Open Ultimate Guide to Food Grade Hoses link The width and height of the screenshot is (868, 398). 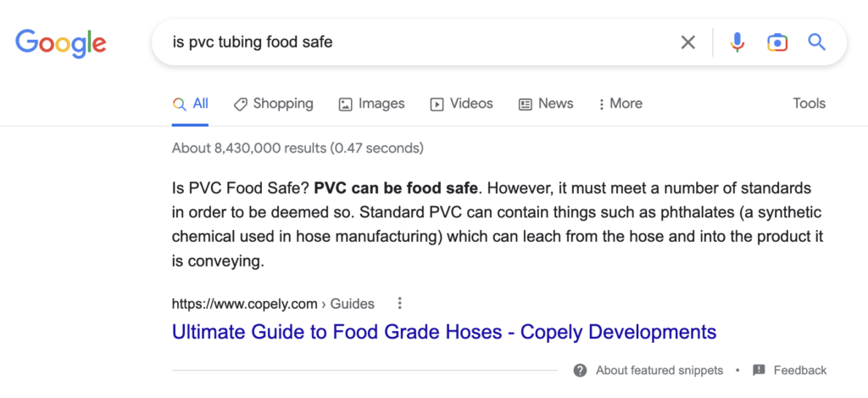coord(444,331)
